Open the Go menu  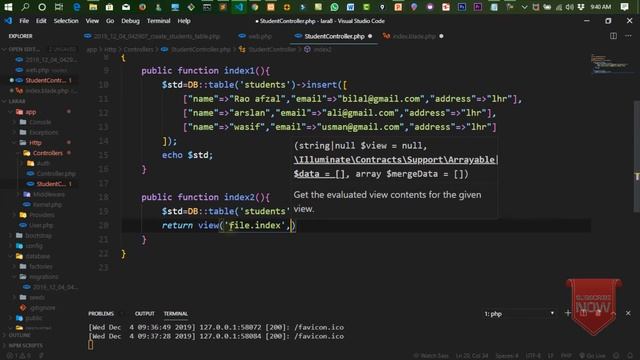pyautogui.click(x=110, y=21)
